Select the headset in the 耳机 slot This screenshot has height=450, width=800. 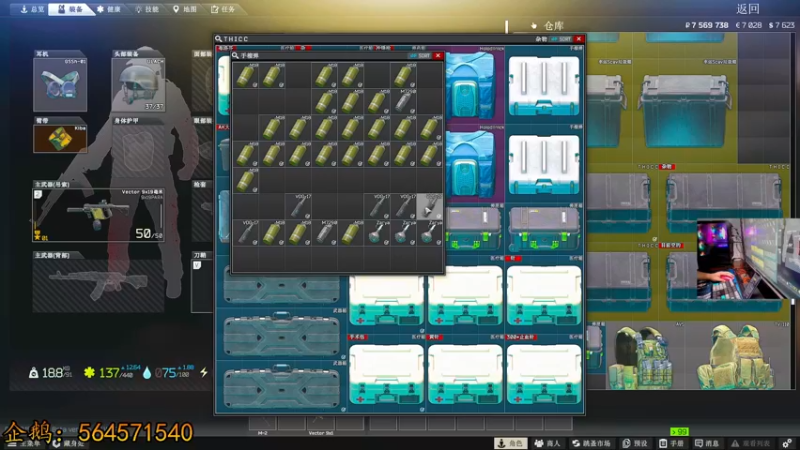click(x=60, y=85)
